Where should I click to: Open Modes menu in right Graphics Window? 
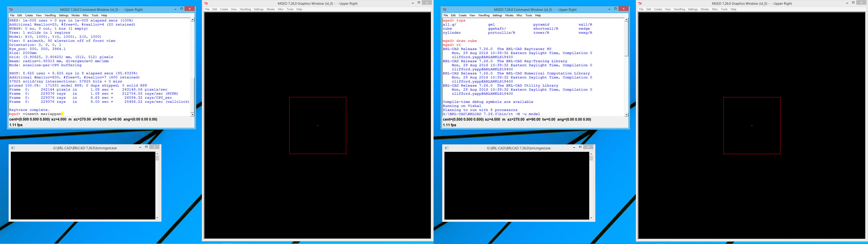pos(705,9)
